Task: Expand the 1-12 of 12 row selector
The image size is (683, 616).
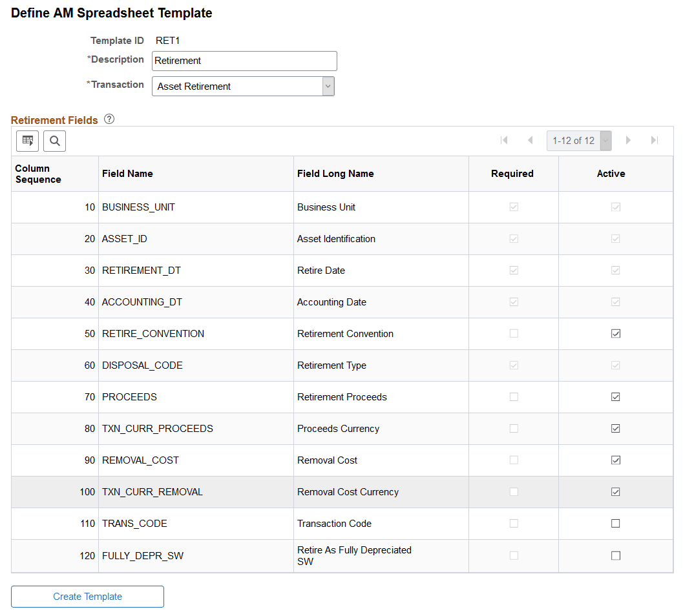Action: [x=605, y=140]
